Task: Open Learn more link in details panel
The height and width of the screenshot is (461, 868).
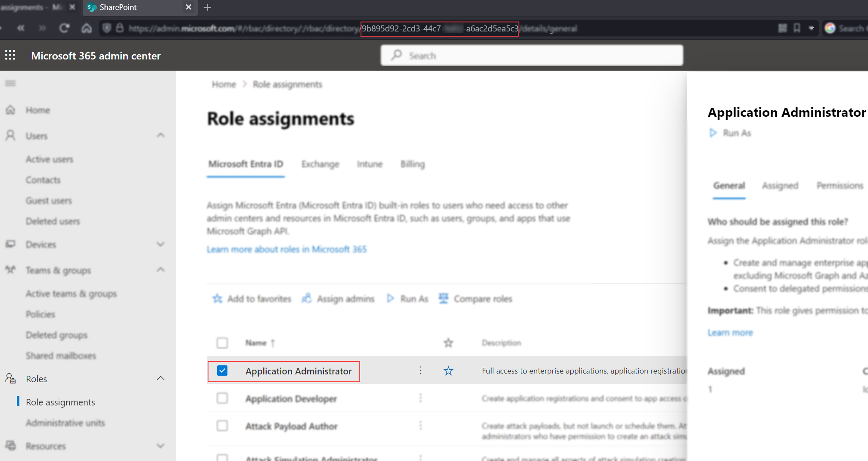Action: (730, 333)
